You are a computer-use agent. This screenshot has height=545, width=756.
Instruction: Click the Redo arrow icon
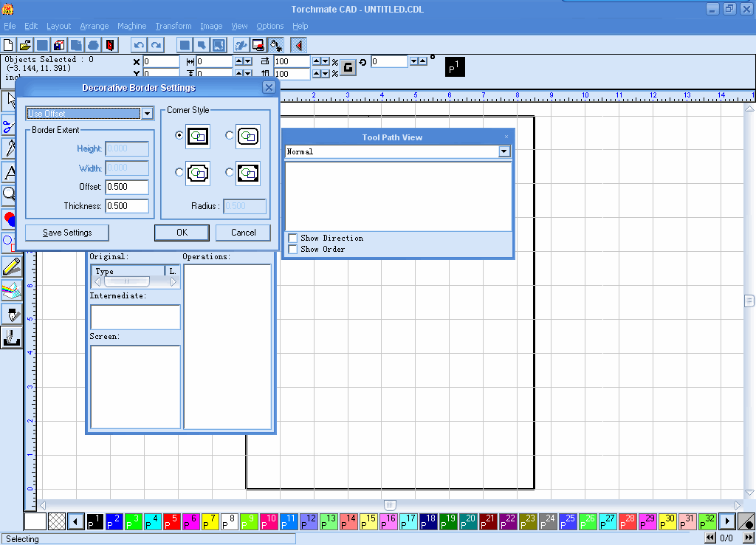pos(156,45)
